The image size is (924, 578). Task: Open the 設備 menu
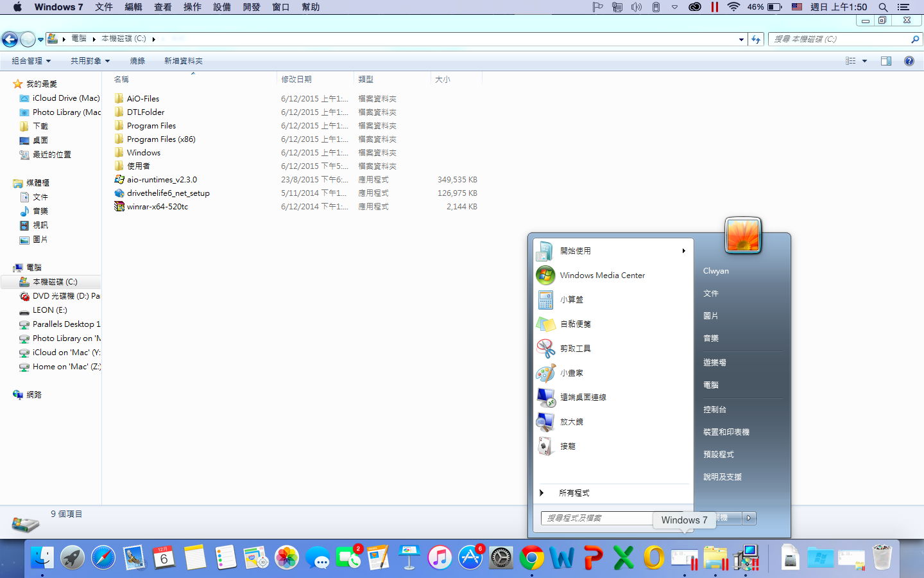pos(222,7)
